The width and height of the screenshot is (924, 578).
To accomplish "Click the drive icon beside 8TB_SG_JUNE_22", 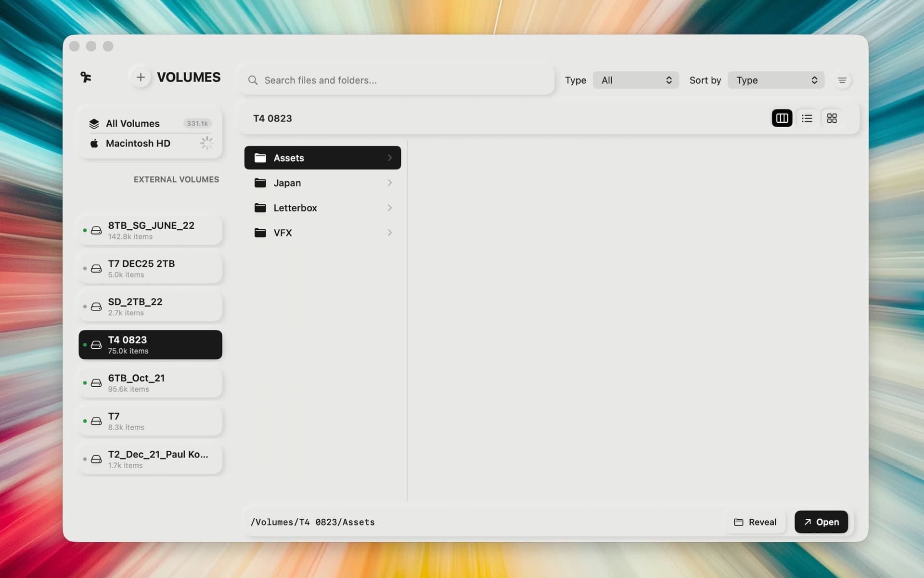I will [x=96, y=230].
